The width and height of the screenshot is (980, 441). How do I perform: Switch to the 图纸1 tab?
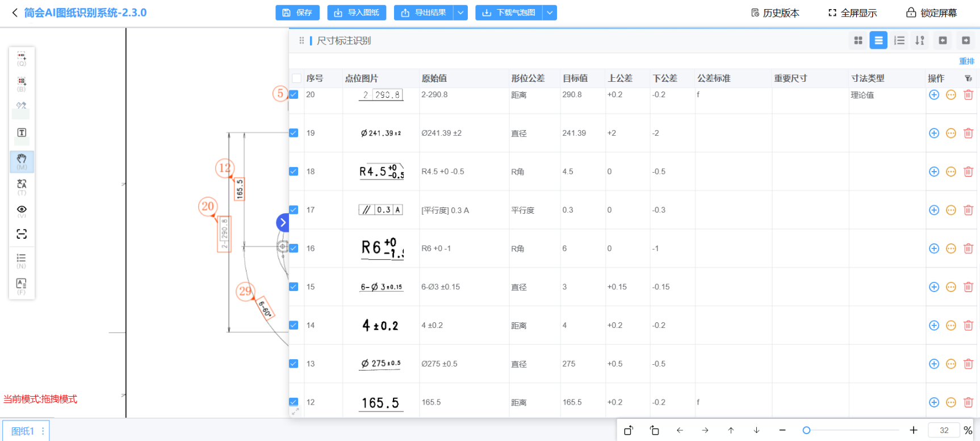23,431
